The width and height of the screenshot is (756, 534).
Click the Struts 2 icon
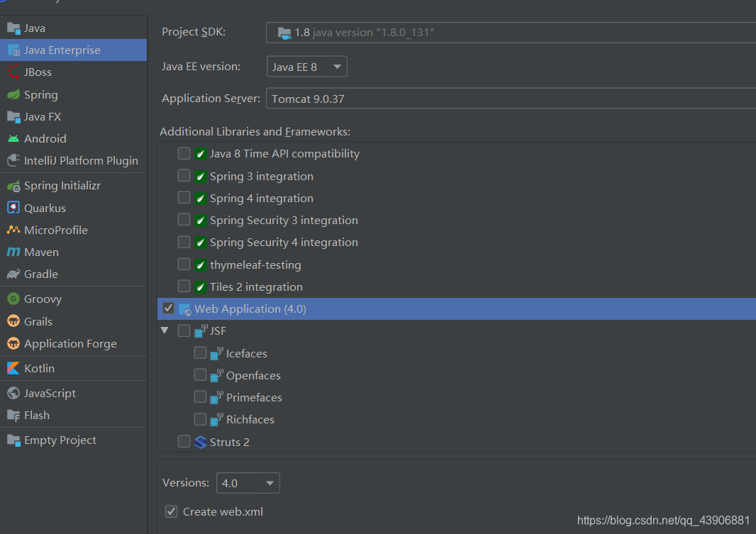coord(201,442)
